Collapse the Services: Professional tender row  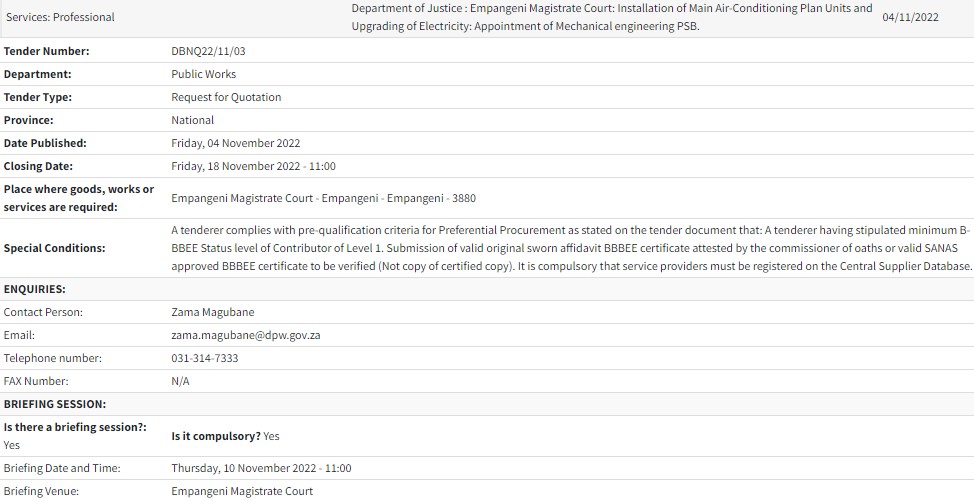60,17
